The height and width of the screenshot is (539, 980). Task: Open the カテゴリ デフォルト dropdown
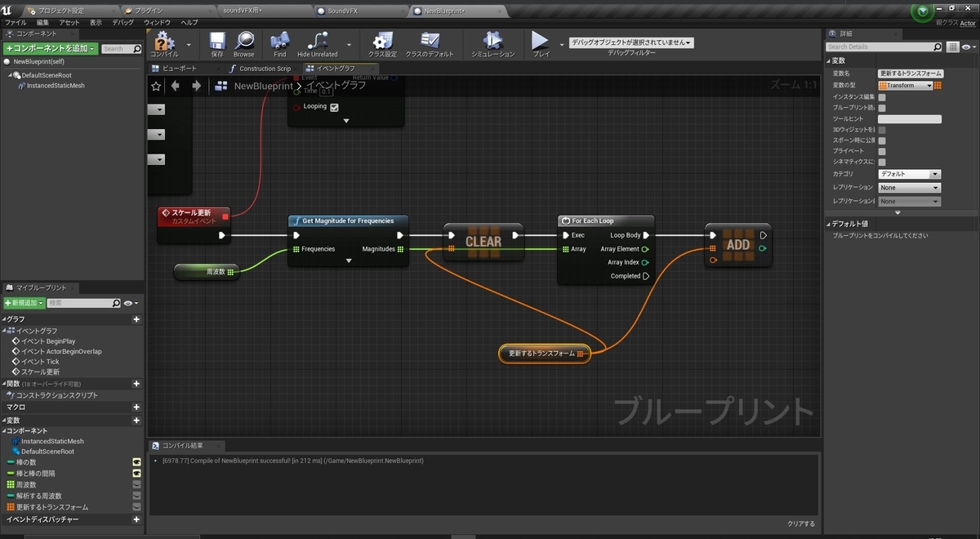click(910, 174)
